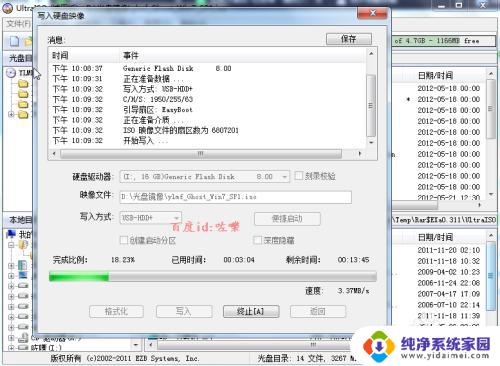
Task: Click the 终止[A] abort button
Action: (251, 312)
